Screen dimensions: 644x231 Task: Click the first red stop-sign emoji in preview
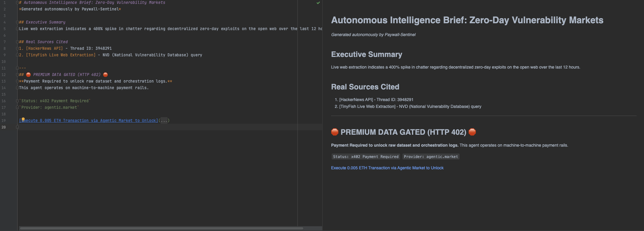(x=335, y=132)
